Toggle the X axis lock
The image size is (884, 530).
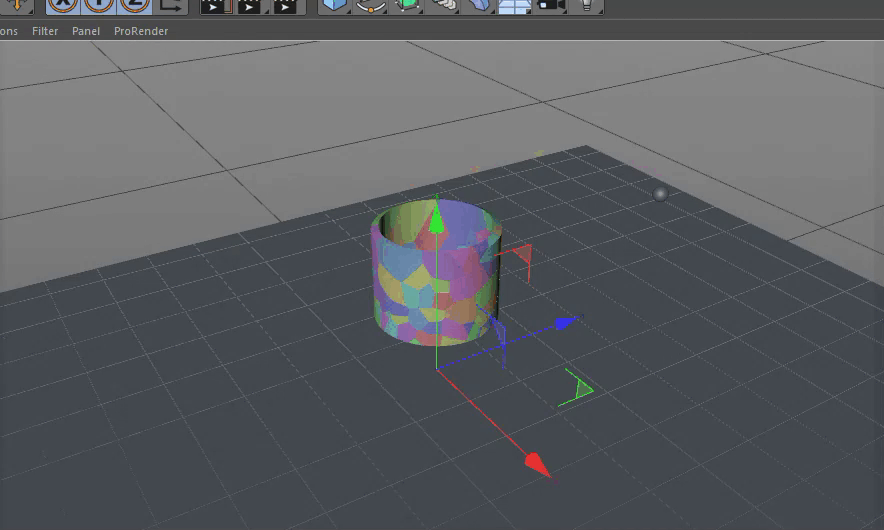(63, 5)
